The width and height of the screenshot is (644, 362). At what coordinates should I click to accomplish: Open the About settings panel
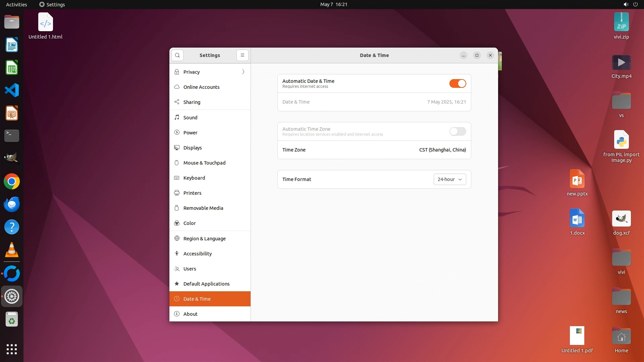coord(191,314)
